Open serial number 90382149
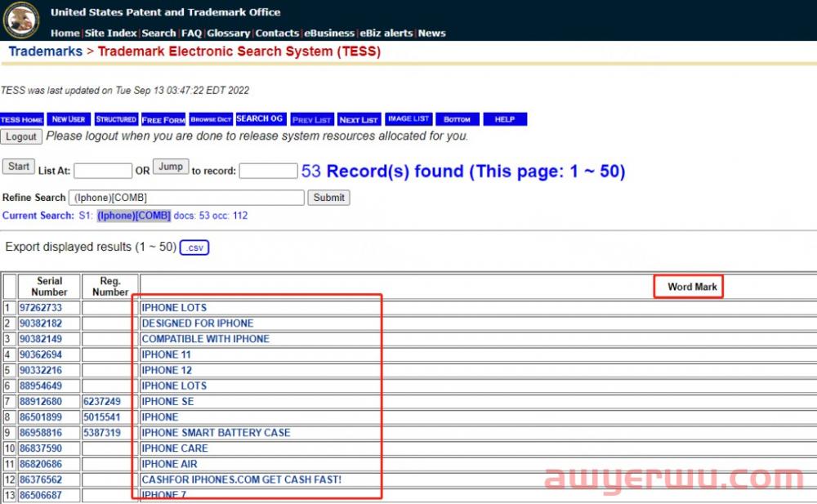 click(41, 339)
